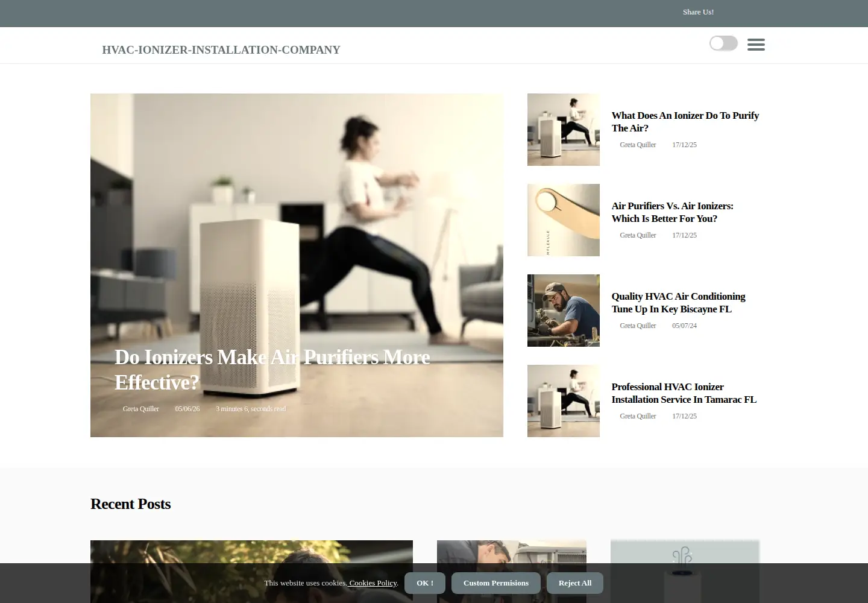Open 'What Does An Ionizer Do To Purify The Air?'
The image size is (868, 603).
[x=685, y=122]
